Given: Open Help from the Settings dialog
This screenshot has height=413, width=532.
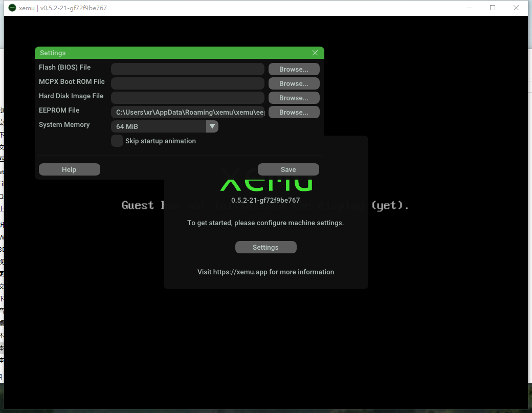Looking at the screenshot, I should 69,169.
